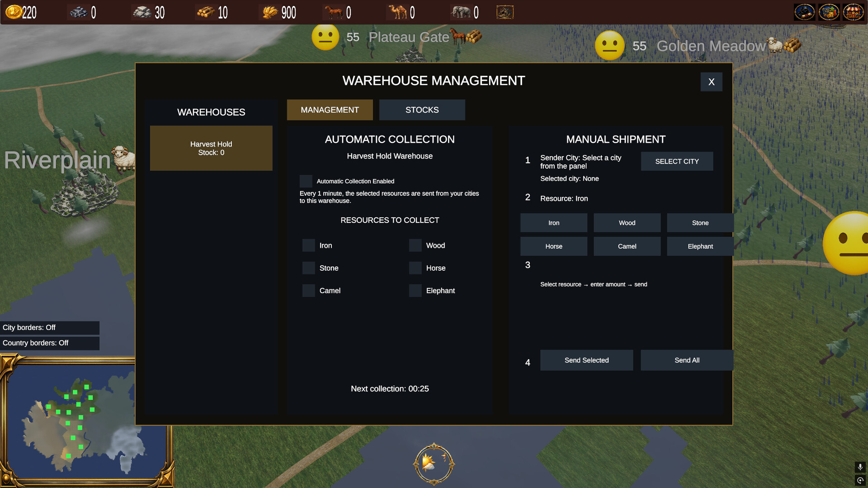Check Elephant in resources to collect

[x=415, y=291]
